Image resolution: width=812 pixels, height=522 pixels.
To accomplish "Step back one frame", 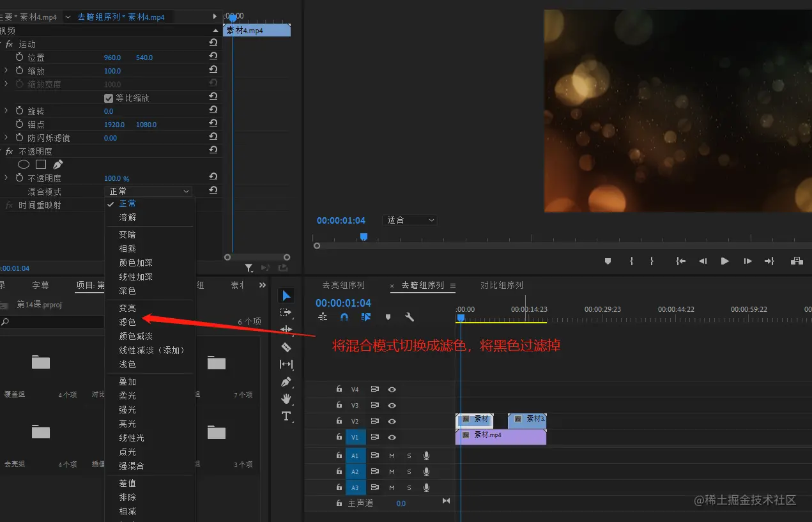I will pyautogui.click(x=703, y=261).
